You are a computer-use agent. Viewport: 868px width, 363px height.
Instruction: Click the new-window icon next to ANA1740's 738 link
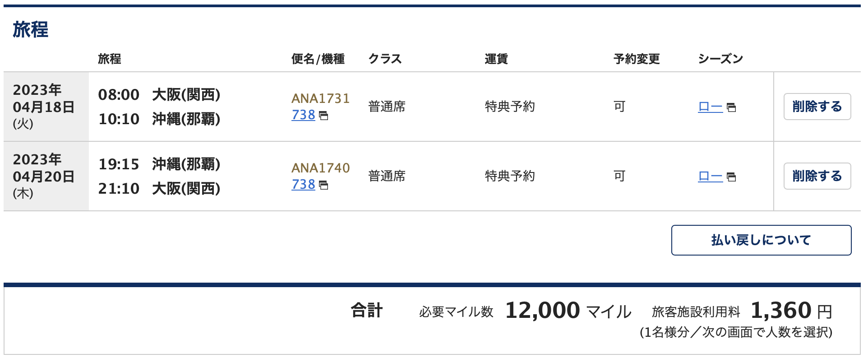[x=323, y=185]
